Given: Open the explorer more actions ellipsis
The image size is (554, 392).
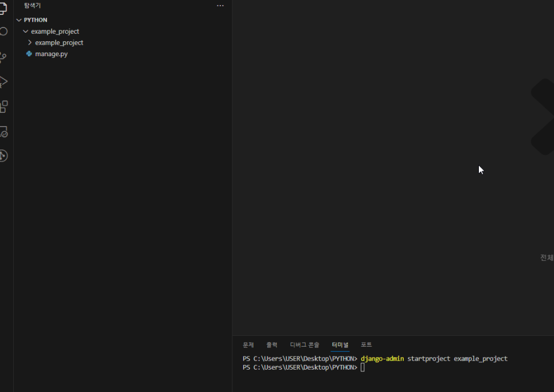Looking at the screenshot, I should click(x=220, y=6).
